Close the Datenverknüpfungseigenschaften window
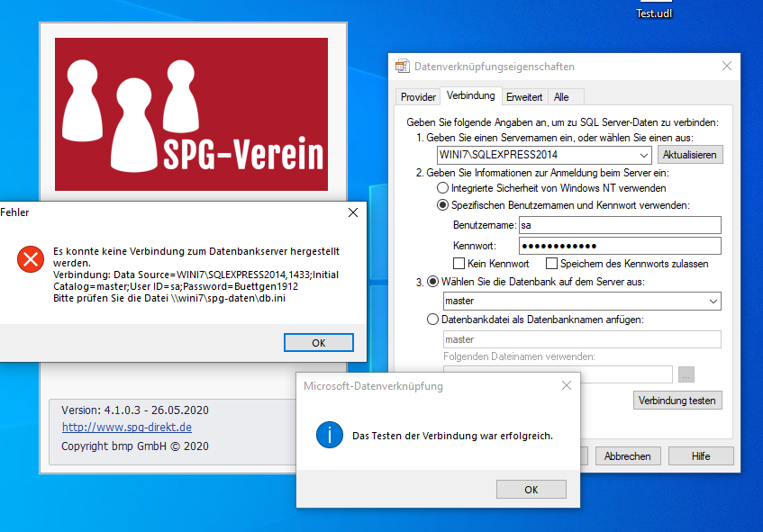The image size is (763, 532). pyautogui.click(x=726, y=67)
